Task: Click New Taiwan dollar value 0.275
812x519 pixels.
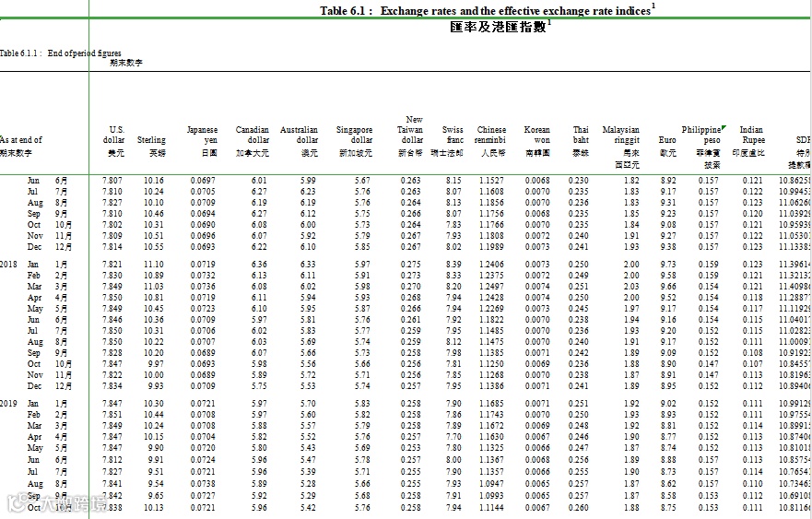Action: point(411,265)
